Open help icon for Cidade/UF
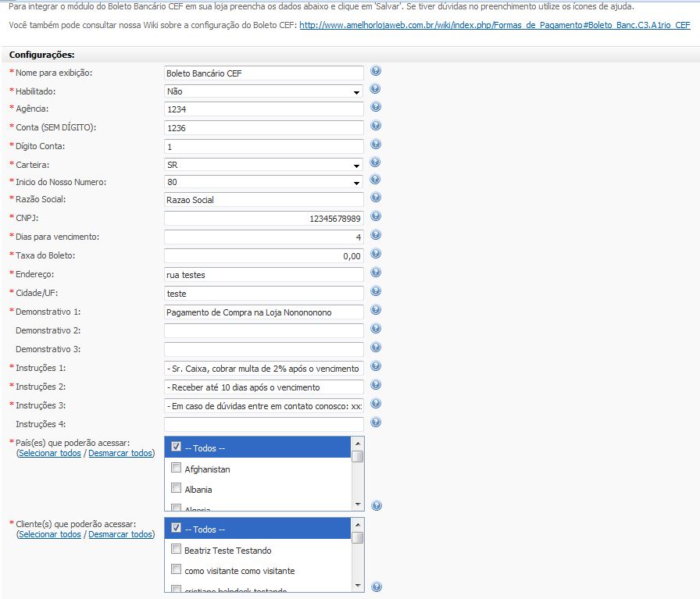This screenshot has height=599, width=700. (376, 291)
